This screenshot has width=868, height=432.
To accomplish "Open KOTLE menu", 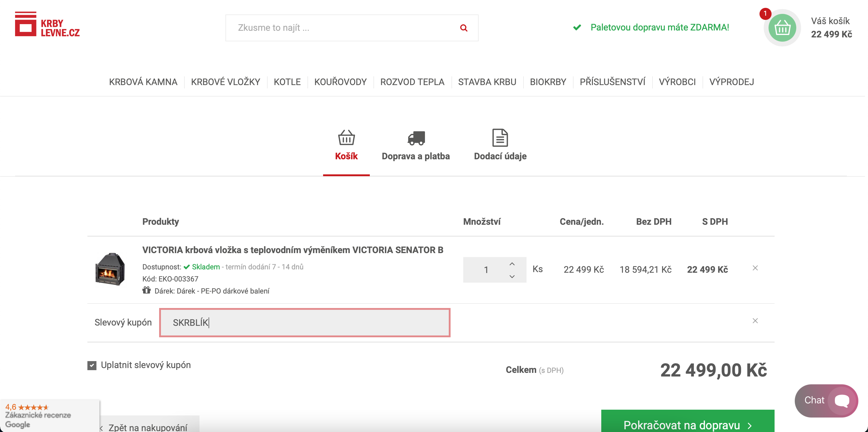I will (287, 82).
